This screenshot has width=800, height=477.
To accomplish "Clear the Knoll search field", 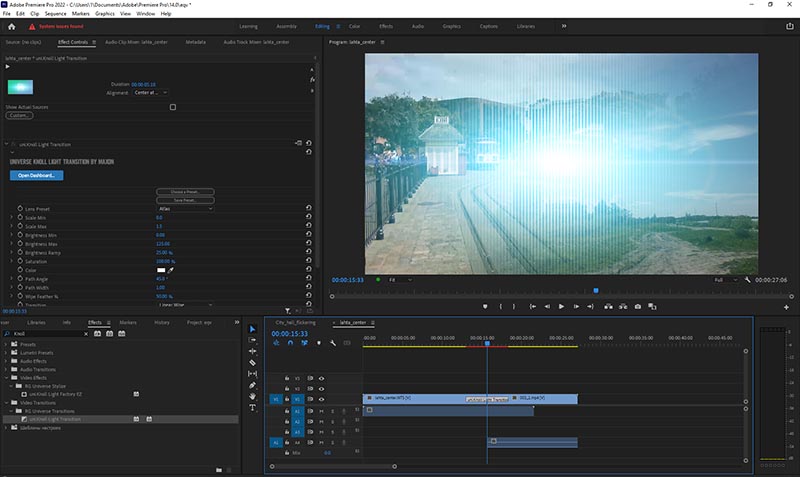I will (86, 334).
